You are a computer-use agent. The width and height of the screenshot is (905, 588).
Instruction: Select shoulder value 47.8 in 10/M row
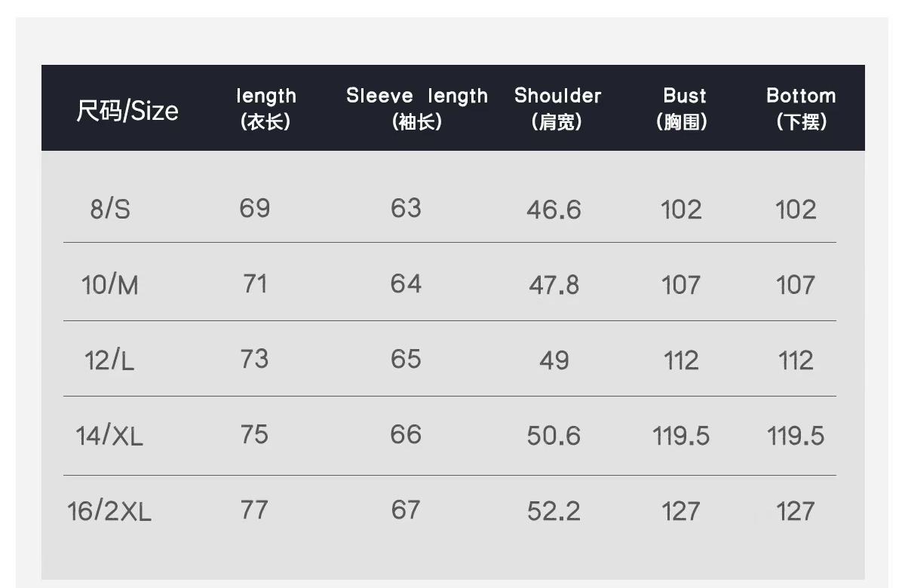[x=554, y=285]
